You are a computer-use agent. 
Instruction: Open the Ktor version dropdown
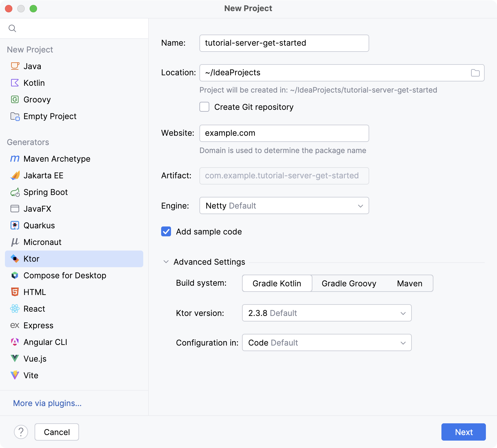pos(326,313)
